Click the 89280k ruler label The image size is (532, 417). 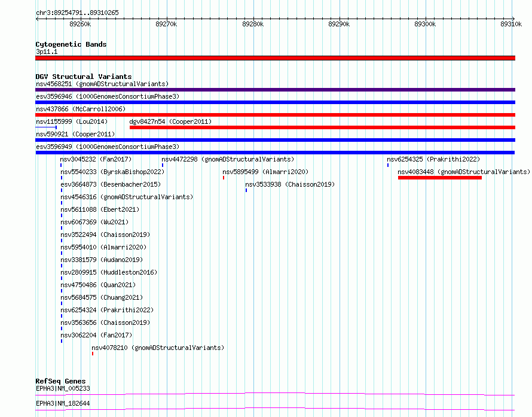(x=253, y=24)
